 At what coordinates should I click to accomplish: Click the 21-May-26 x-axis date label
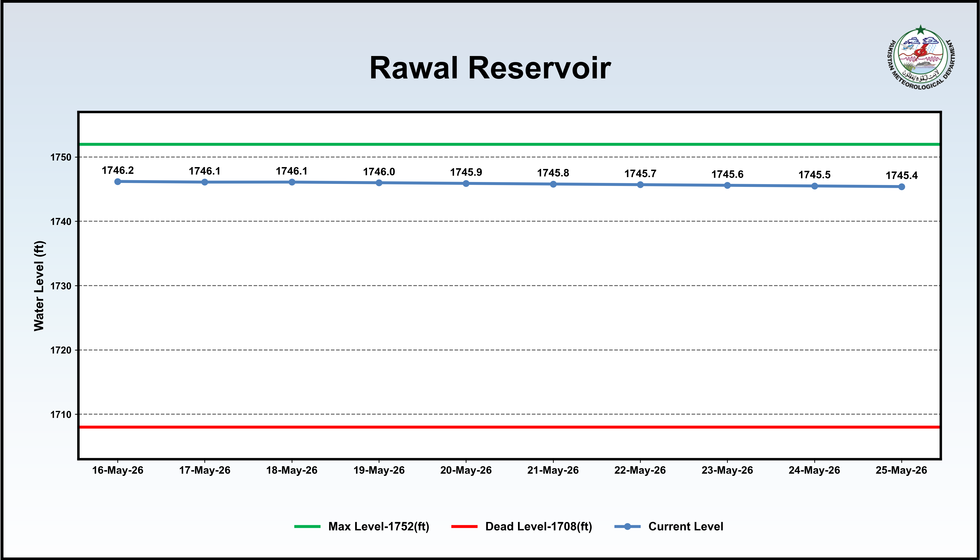point(553,470)
